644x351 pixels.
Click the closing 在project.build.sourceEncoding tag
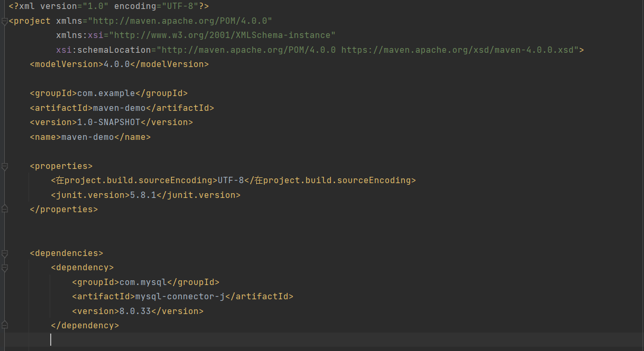(x=330, y=180)
